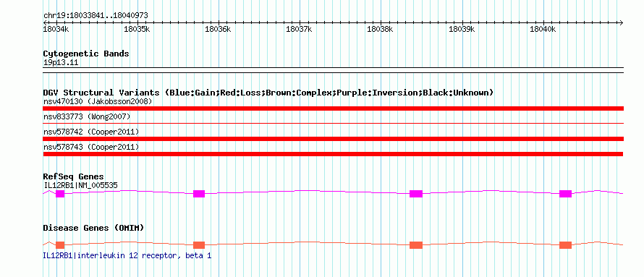Open variant label nsv470130 (Jakobsson2008)
644x277 pixels.
tap(98, 101)
